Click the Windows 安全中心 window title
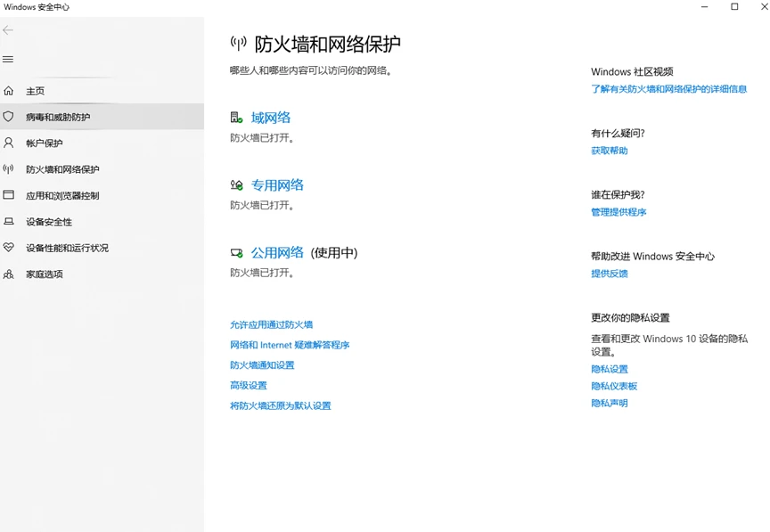770x532 pixels. click(x=37, y=7)
